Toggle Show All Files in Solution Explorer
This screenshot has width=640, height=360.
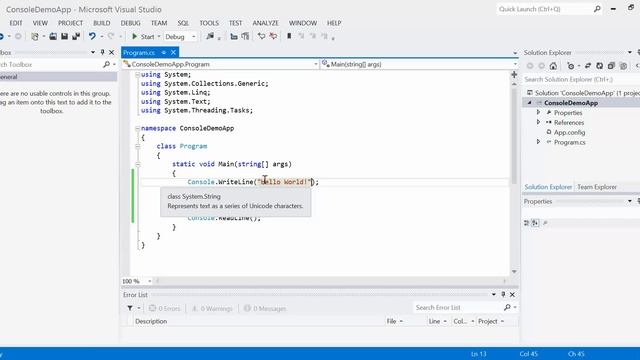click(623, 66)
